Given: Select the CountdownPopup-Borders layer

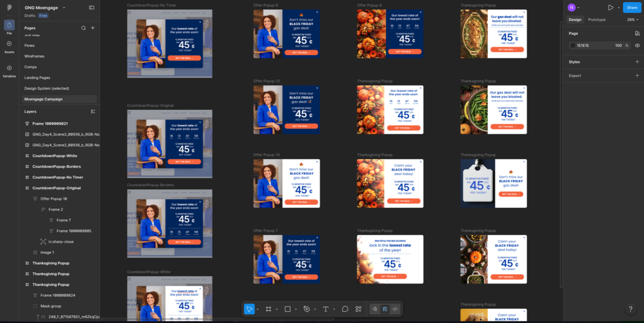Looking at the screenshot, I should (56, 166).
